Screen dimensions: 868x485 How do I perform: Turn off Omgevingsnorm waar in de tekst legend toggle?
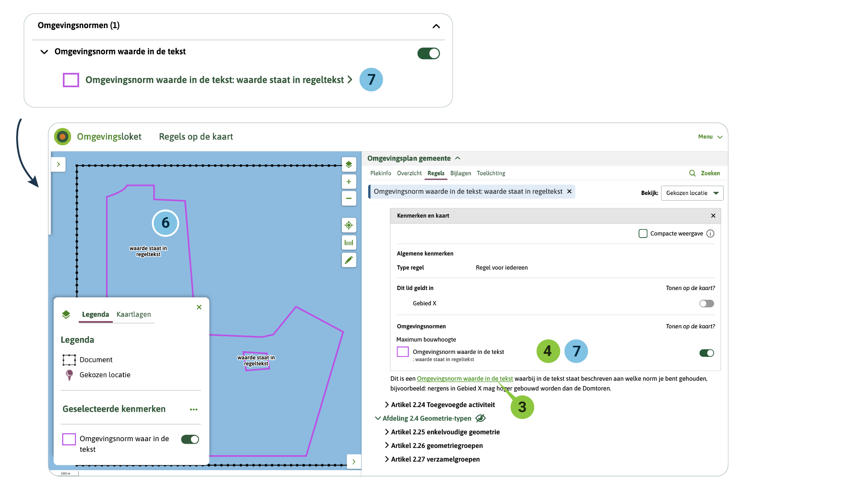click(x=190, y=439)
